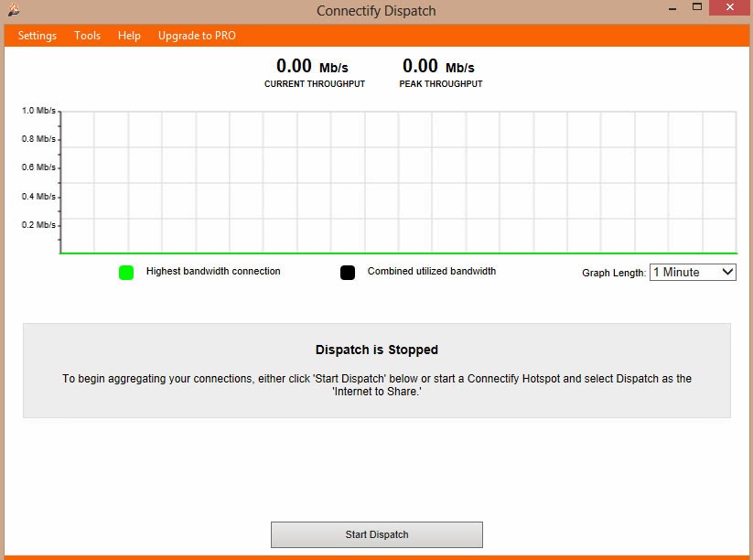Screen dimensions: 753x560
Task: Click Upgrade to PRO
Action: pos(197,36)
